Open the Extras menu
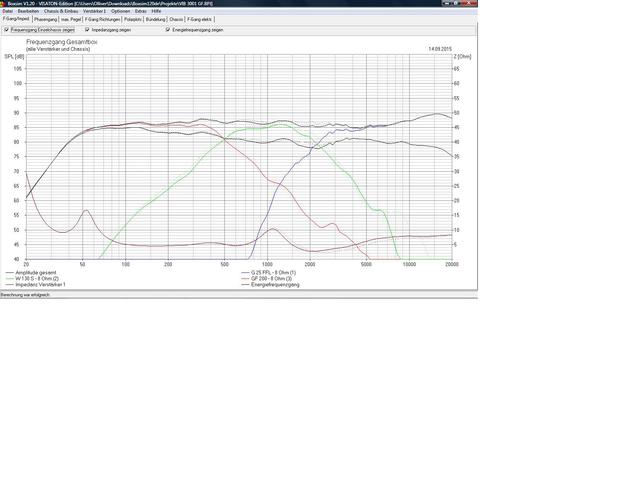This screenshot has width=640, height=477. point(140,11)
